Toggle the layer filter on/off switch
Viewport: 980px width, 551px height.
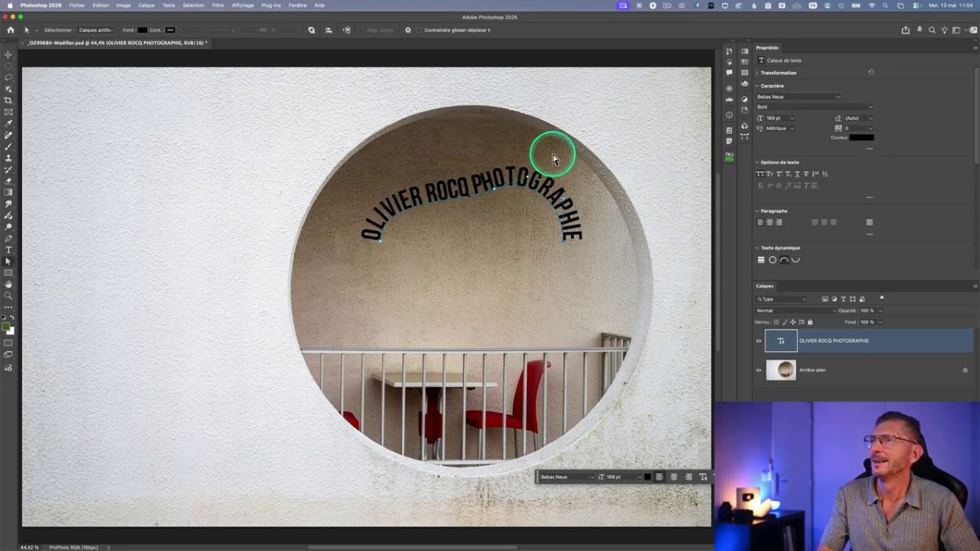pyautogui.click(x=882, y=298)
